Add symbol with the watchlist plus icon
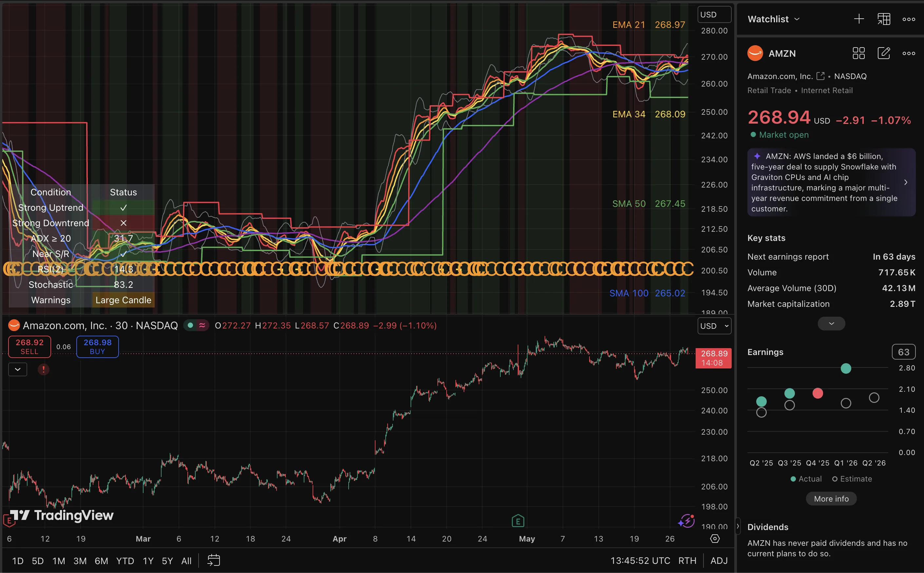 [x=859, y=19]
